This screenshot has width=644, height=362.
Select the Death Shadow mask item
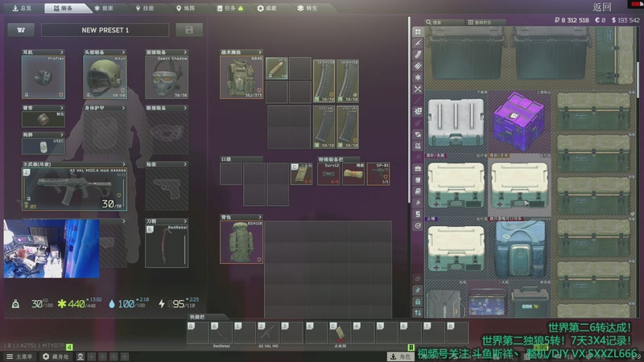[x=167, y=77]
